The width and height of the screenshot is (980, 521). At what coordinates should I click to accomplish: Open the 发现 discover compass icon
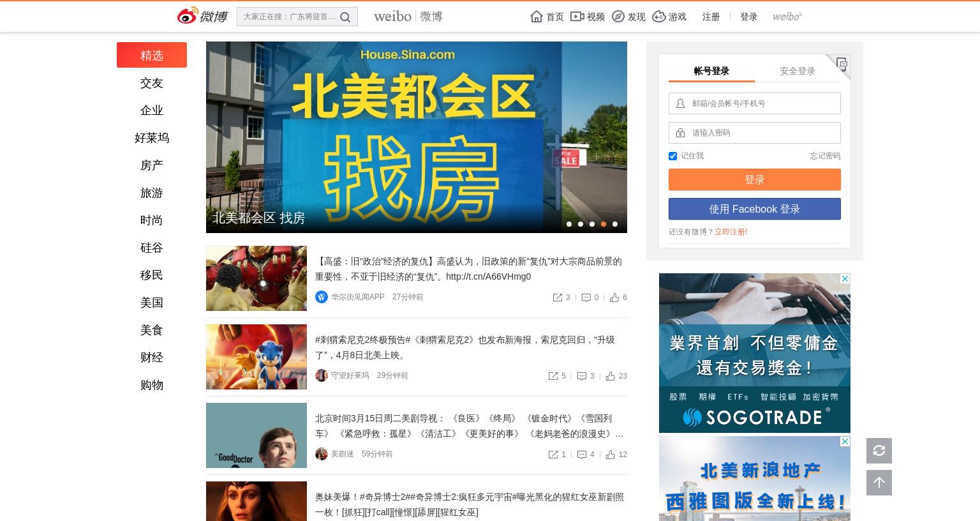(618, 17)
